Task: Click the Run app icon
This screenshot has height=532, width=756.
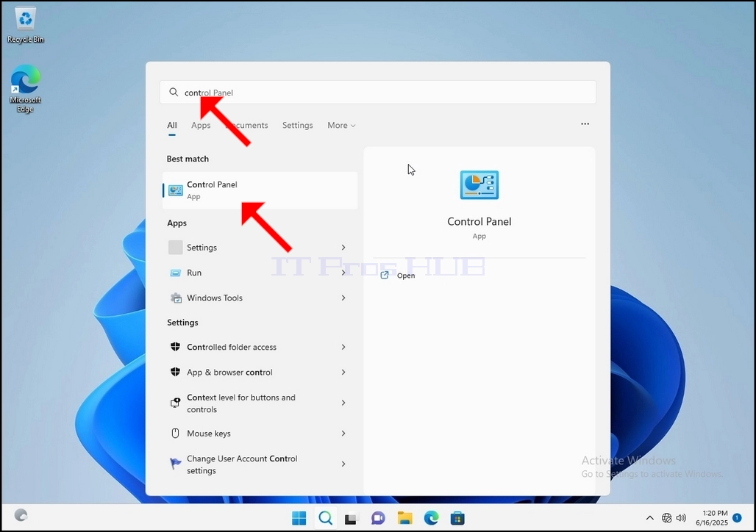Action: coord(176,273)
